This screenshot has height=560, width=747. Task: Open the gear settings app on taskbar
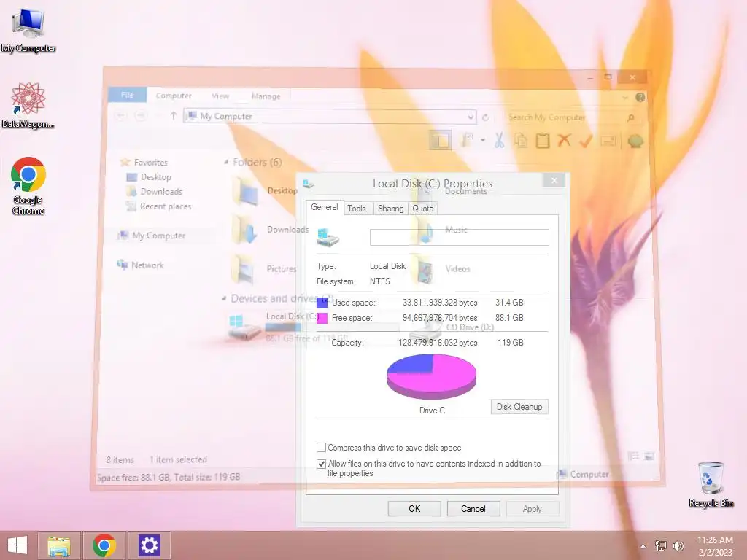tap(149, 545)
